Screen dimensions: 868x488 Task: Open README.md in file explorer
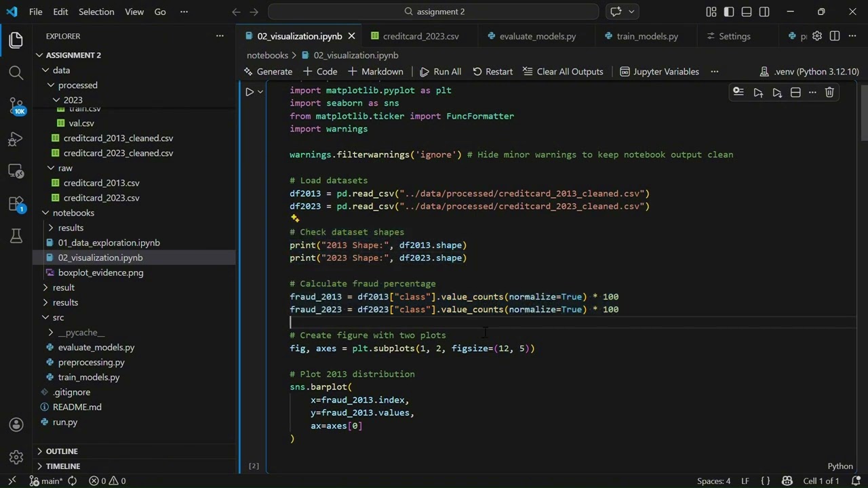(77, 407)
